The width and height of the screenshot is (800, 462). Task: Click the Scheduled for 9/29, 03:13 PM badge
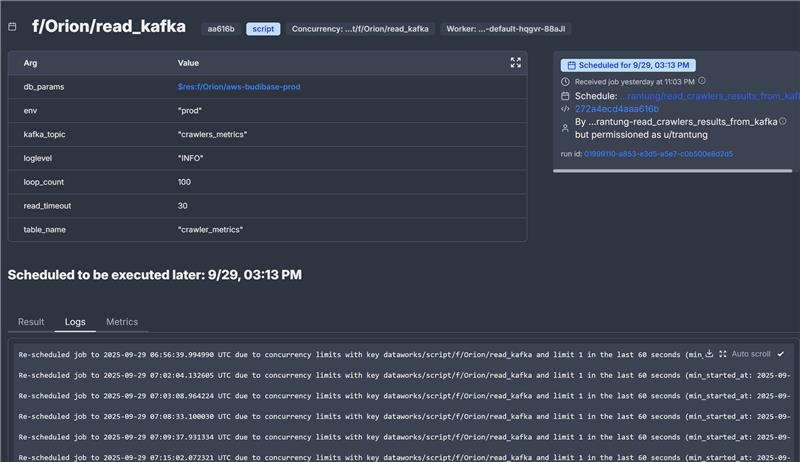coord(628,65)
